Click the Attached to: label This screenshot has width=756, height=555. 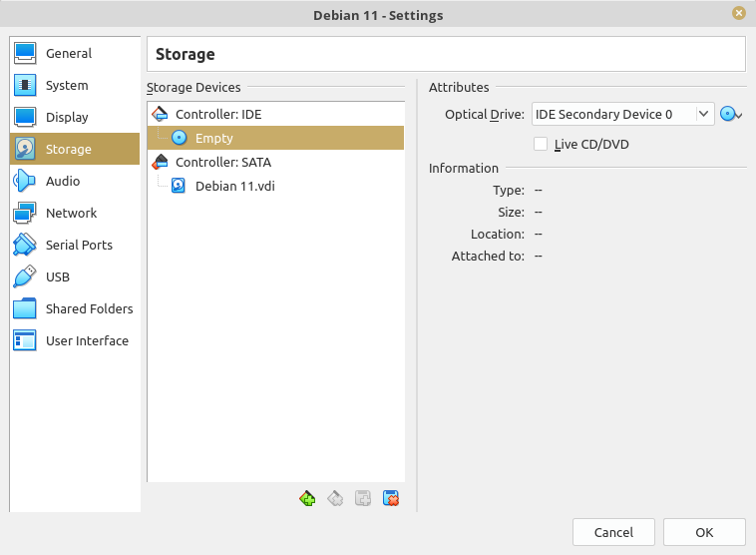click(x=488, y=256)
